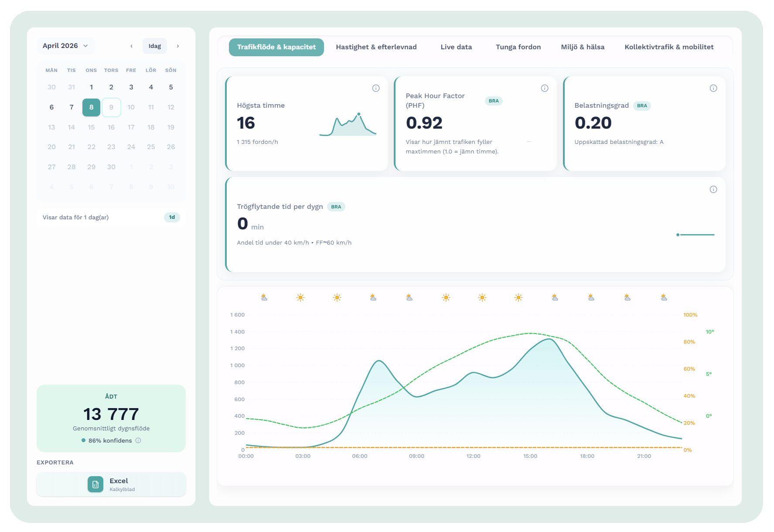
Task: Click the BRA badge on Belastningsgrad card
Action: 642,106
